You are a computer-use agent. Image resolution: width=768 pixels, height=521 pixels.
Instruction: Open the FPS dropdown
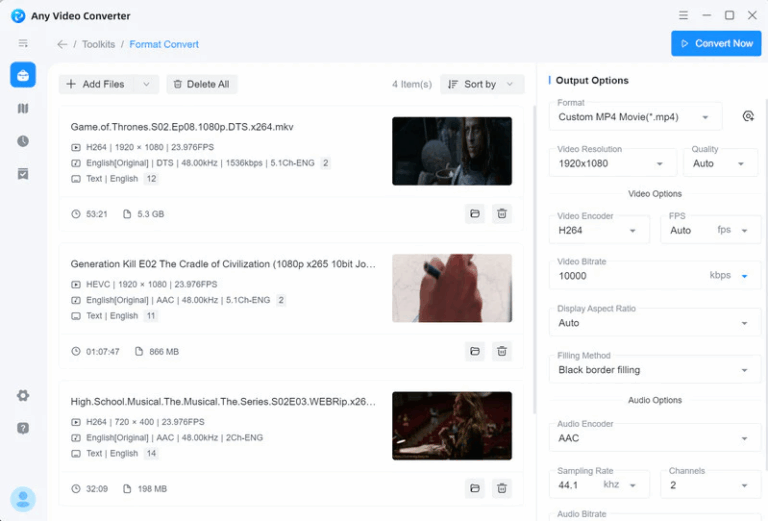711,230
